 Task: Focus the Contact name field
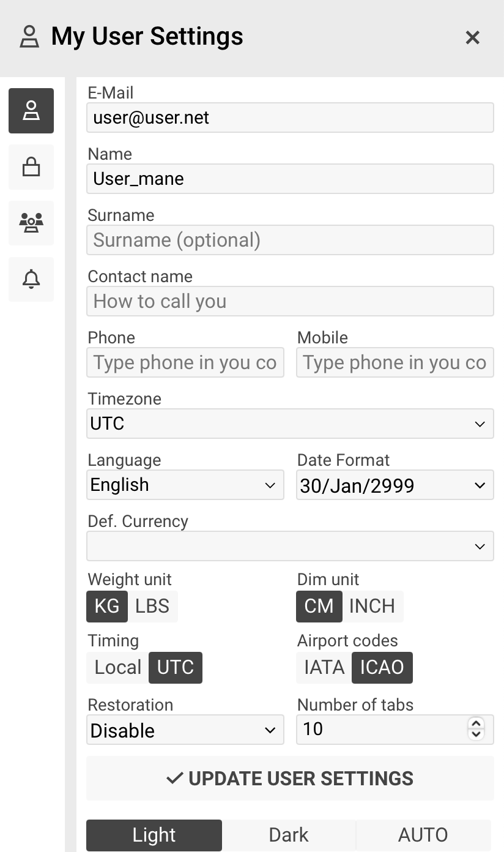click(x=290, y=301)
